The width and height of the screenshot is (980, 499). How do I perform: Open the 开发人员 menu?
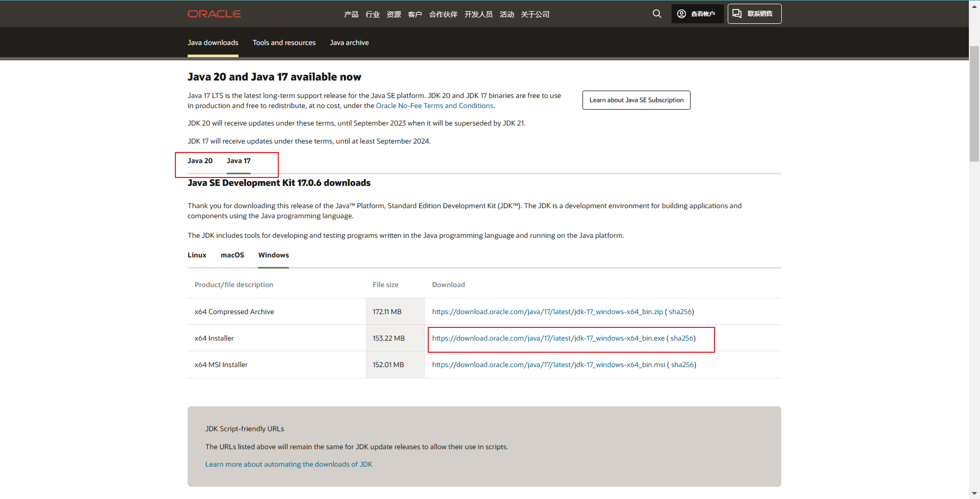point(479,14)
